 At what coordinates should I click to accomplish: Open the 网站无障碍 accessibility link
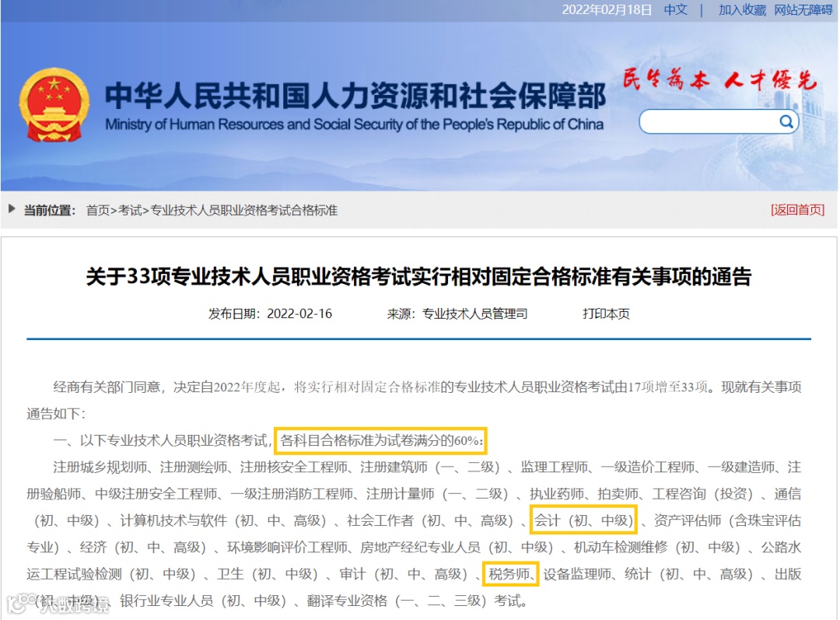pos(803,9)
